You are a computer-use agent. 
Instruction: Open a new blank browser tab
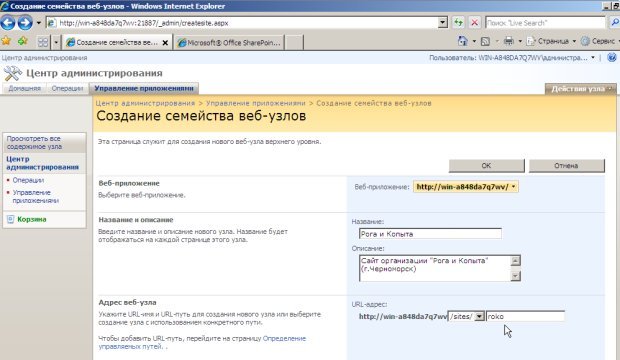point(294,42)
